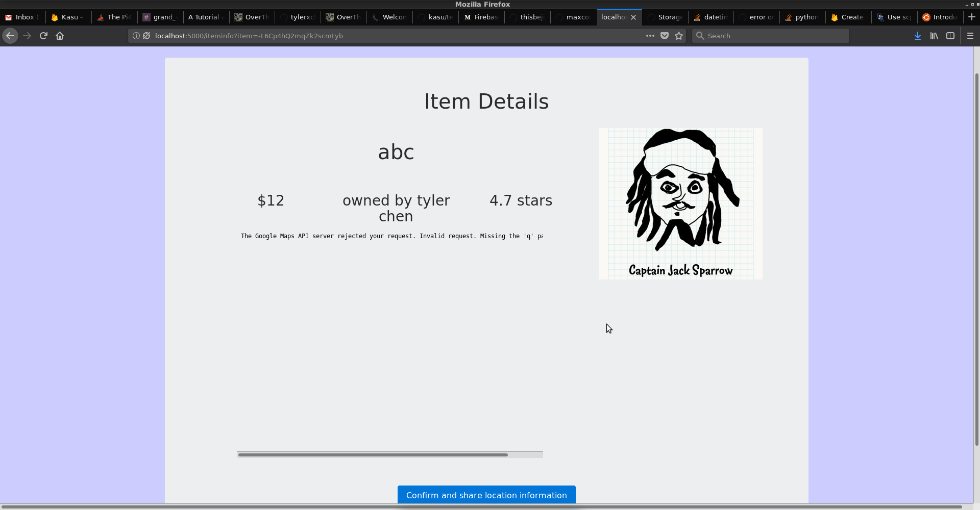This screenshot has width=980, height=510.
Task: Switch to the thisbeji tab
Action: tap(528, 17)
